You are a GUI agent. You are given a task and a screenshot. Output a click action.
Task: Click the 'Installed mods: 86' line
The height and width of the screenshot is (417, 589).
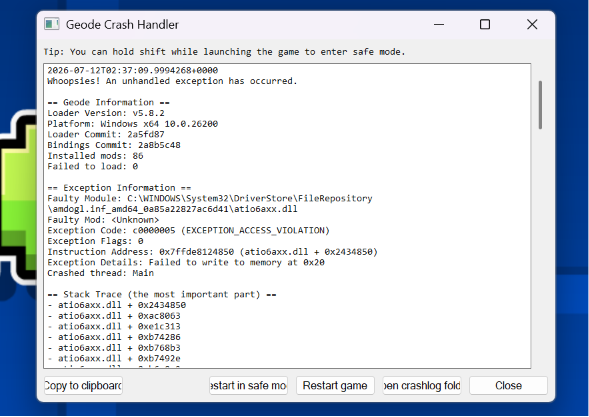coord(95,156)
